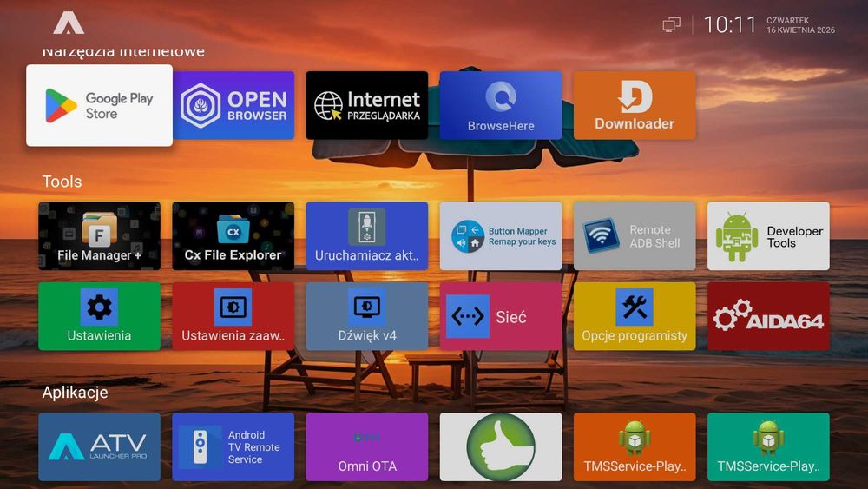
Task: Click the date text 16 KWIETNIA 2026
Action: tap(800, 30)
